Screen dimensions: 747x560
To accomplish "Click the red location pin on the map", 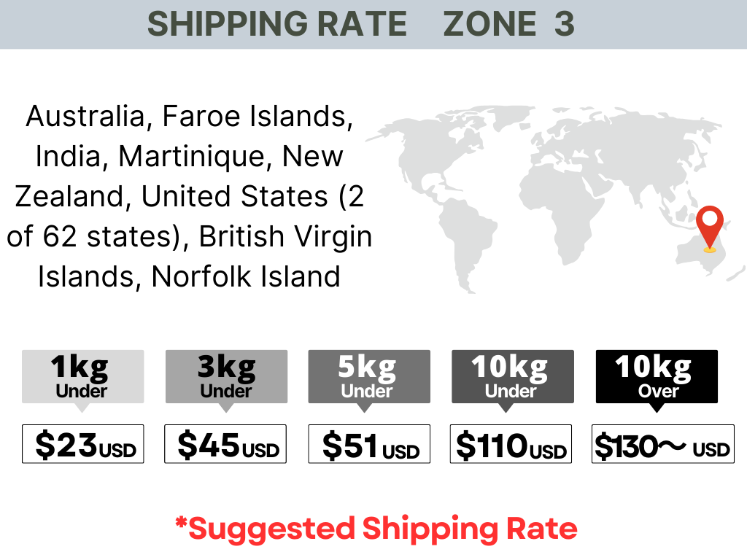I will point(709,226).
